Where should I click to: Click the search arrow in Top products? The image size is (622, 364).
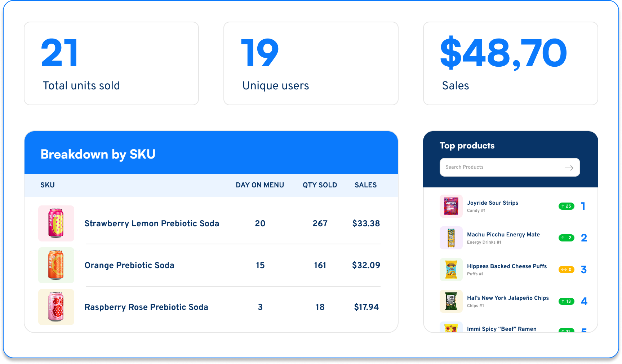569,168
